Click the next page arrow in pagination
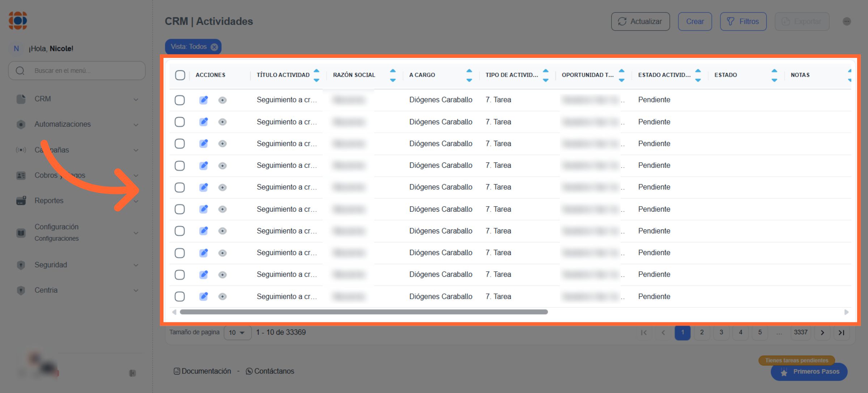This screenshot has height=393, width=868. [x=822, y=332]
